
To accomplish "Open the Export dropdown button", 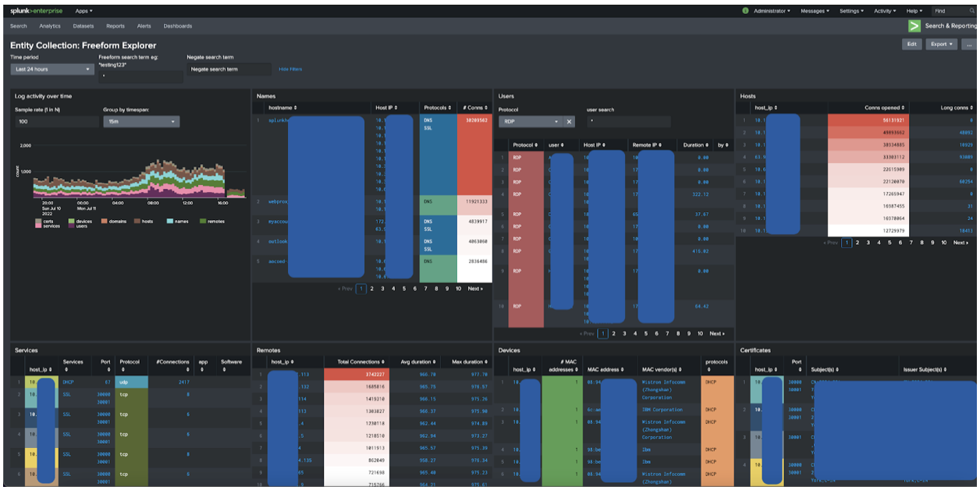I will click(x=942, y=44).
